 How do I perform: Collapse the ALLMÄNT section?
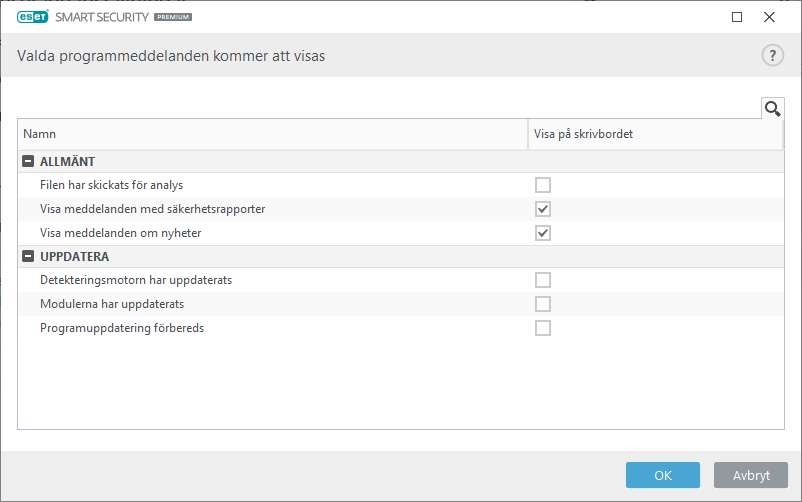[x=28, y=161]
